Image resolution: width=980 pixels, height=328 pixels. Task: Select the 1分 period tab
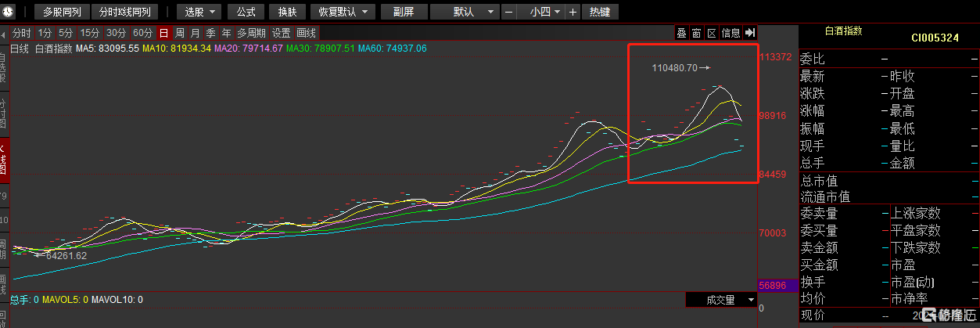click(45, 33)
